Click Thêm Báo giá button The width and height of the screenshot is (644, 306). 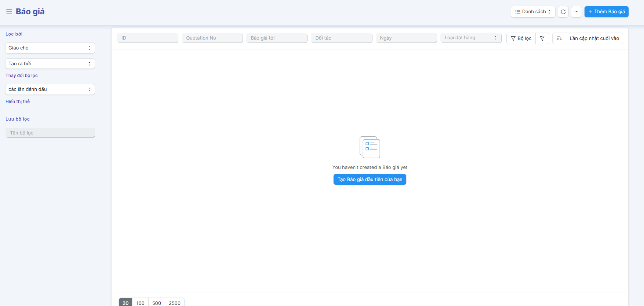(606, 12)
